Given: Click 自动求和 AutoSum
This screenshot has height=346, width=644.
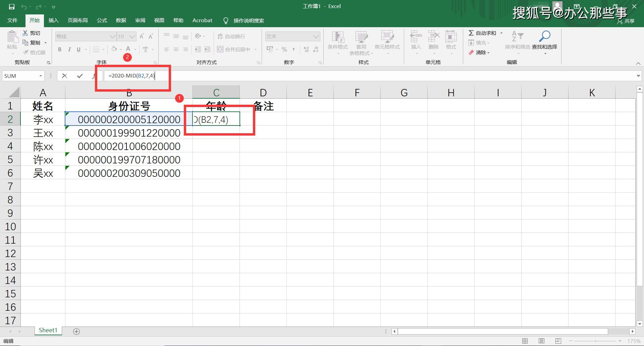Looking at the screenshot, I should 482,33.
